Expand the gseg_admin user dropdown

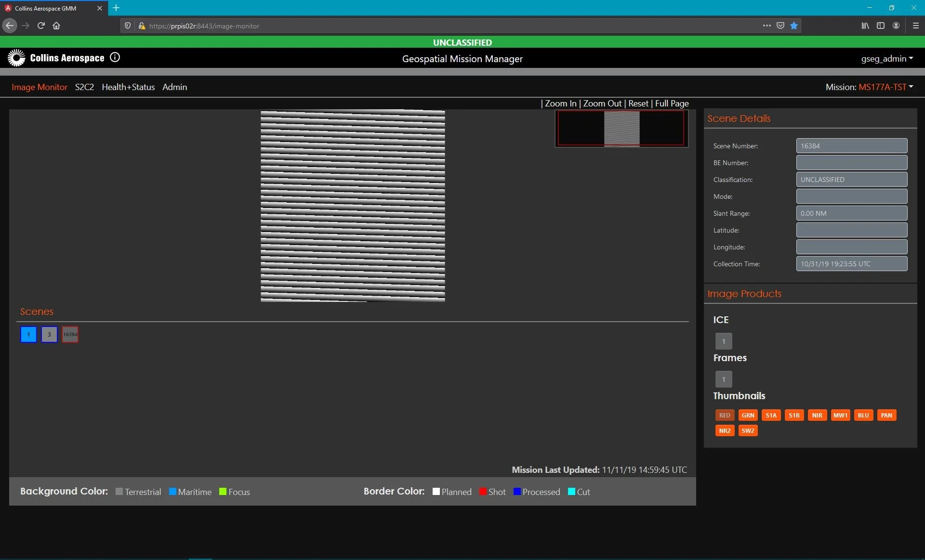point(887,58)
